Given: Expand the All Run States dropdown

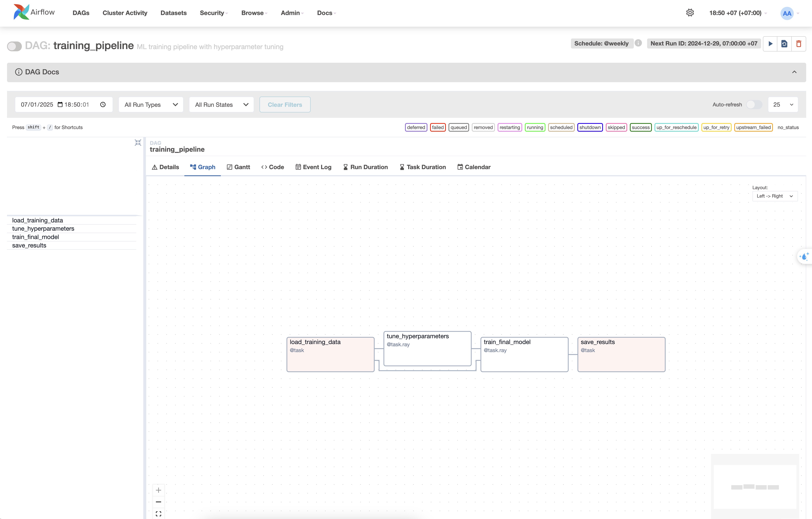Looking at the screenshot, I should click(x=222, y=105).
